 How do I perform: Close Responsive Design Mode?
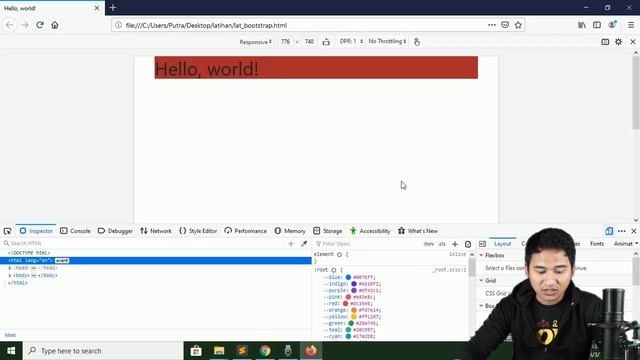[633, 42]
